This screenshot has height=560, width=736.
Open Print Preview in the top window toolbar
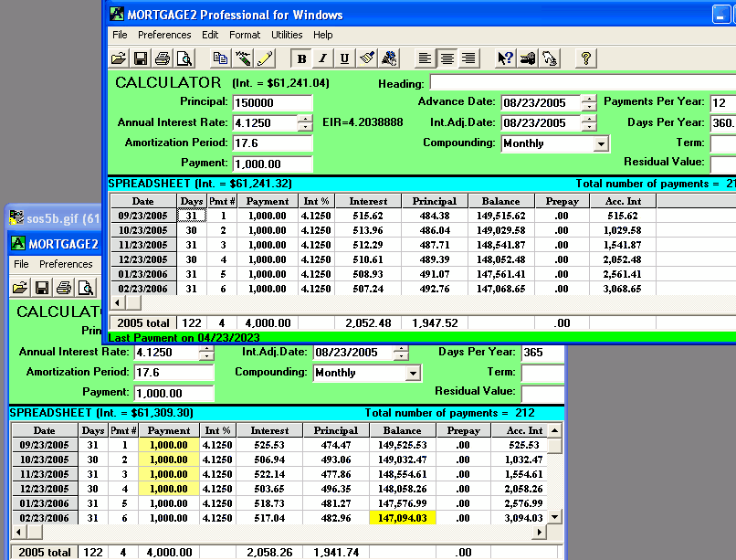coord(185,58)
